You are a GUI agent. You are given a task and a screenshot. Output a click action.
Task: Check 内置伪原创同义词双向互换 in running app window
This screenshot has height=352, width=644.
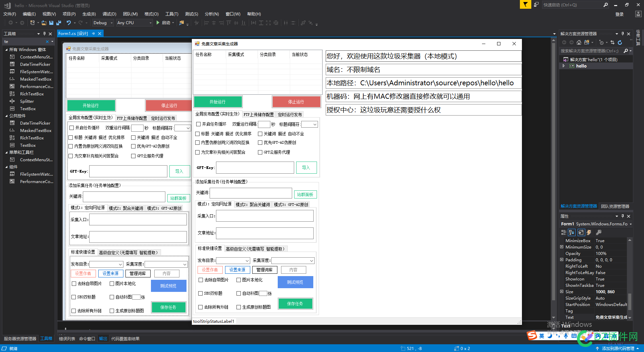click(x=198, y=142)
